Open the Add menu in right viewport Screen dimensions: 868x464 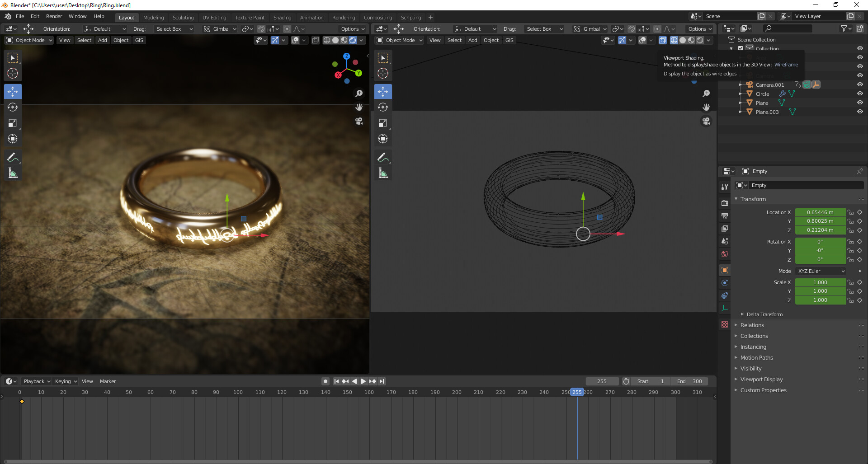coord(472,40)
